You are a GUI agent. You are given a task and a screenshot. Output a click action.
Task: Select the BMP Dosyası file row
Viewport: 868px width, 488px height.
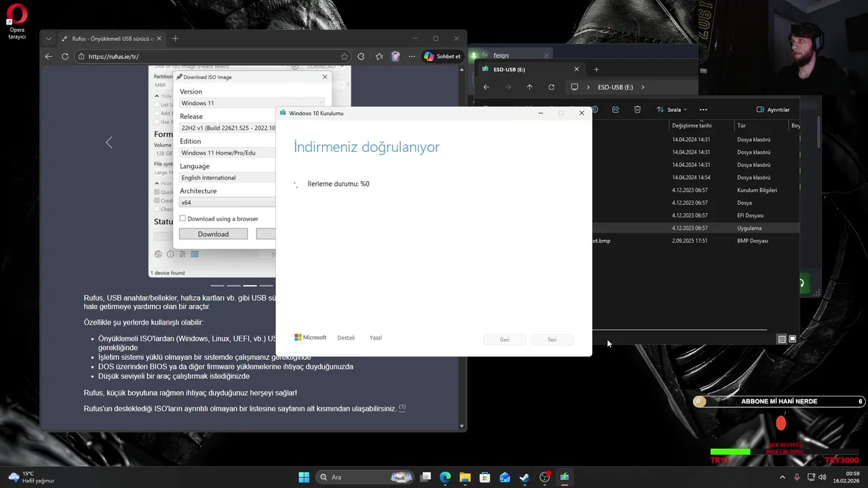tap(696, 241)
